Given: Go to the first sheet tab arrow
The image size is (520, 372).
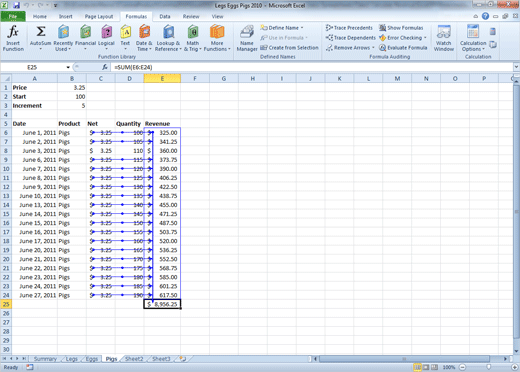Looking at the screenshot, I should pyautogui.click(x=4, y=359).
